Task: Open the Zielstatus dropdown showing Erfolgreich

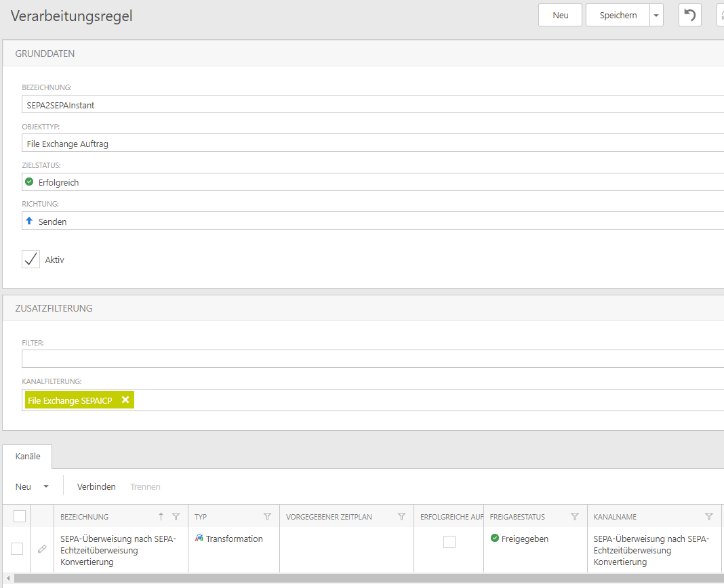Action: 373,182
